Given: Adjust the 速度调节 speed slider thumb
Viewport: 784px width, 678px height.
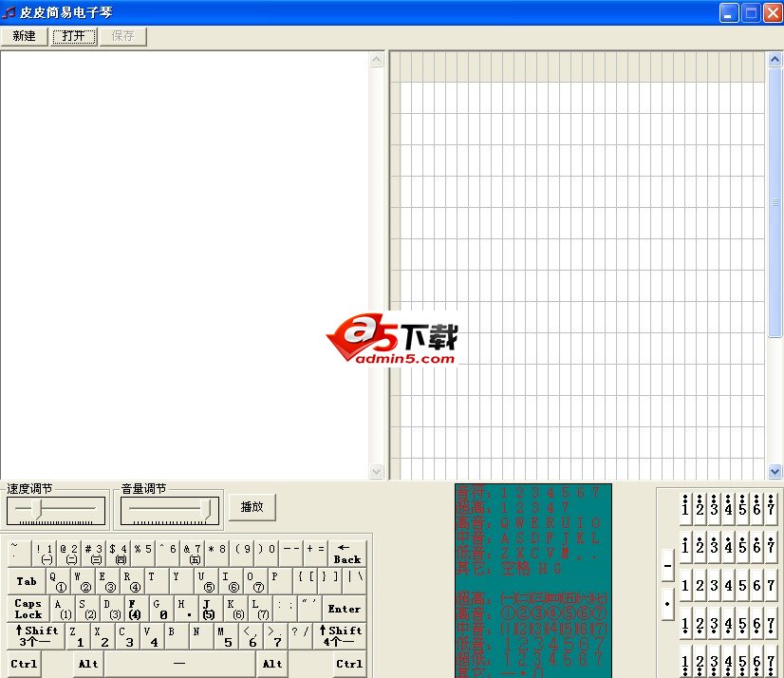Looking at the screenshot, I should pos(36,509).
